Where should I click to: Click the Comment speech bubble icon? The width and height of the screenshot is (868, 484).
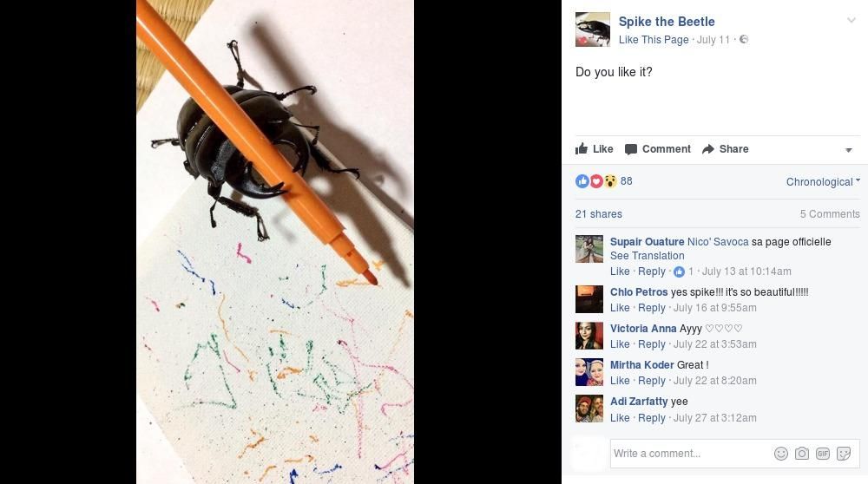pos(630,149)
